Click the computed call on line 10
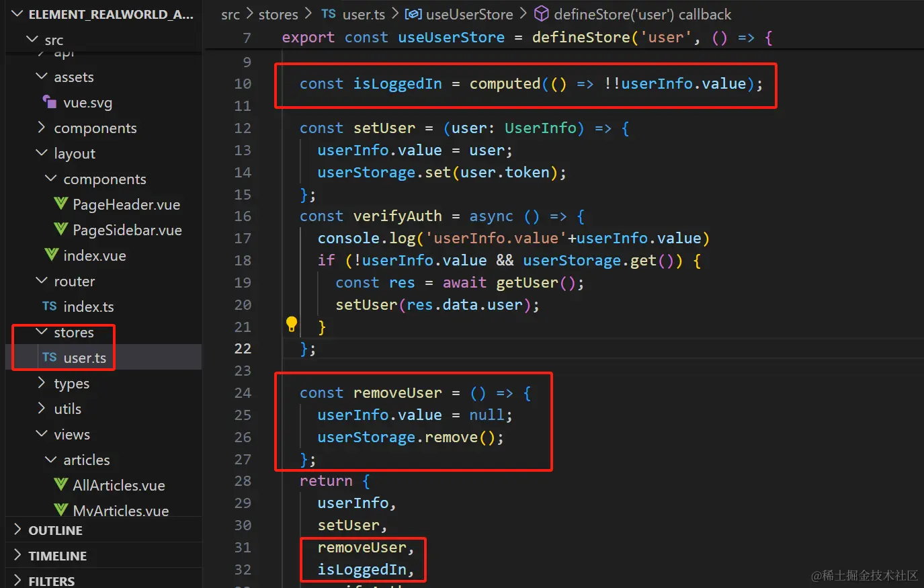This screenshot has height=588, width=924. (x=505, y=83)
